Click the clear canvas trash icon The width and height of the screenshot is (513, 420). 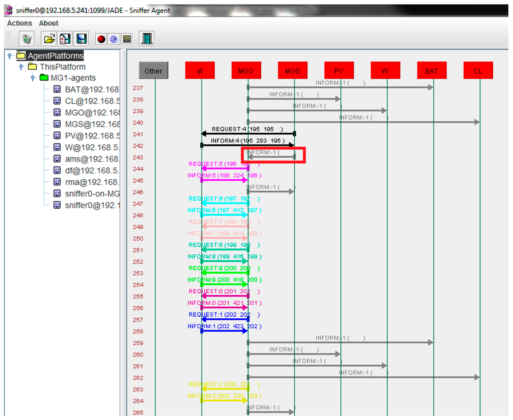pos(27,39)
